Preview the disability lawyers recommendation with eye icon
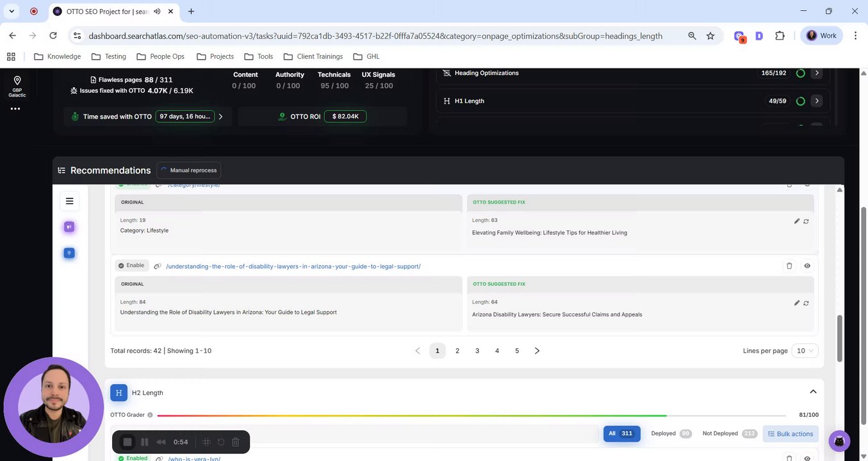The height and width of the screenshot is (461, 868). pyautogui.click(x=807, y=266)
